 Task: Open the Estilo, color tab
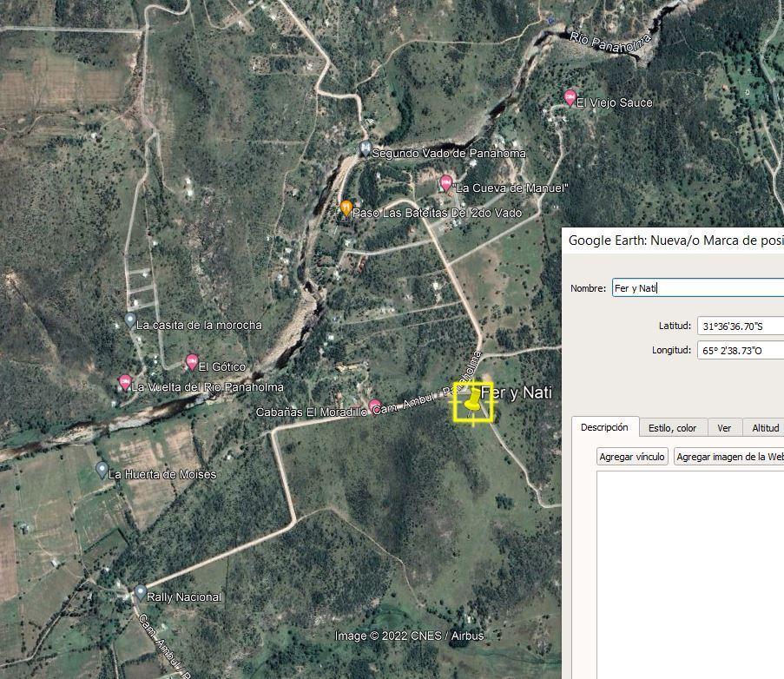[673, 428]
